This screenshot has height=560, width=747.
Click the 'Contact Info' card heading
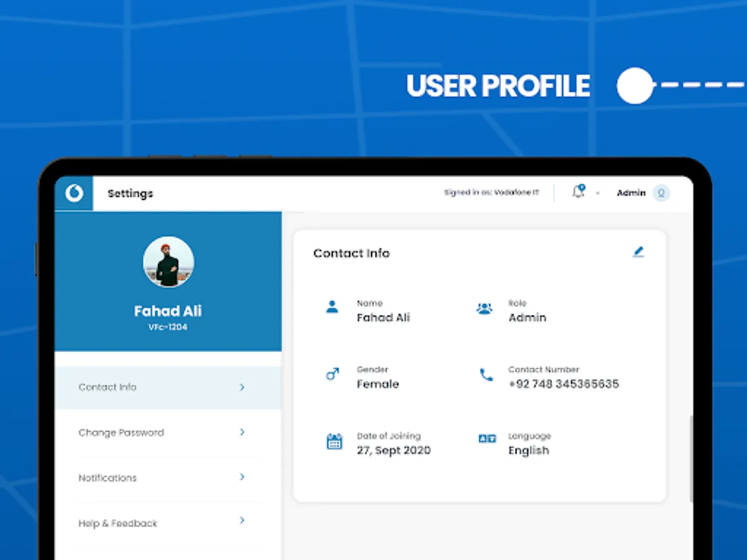pos(351,253)
